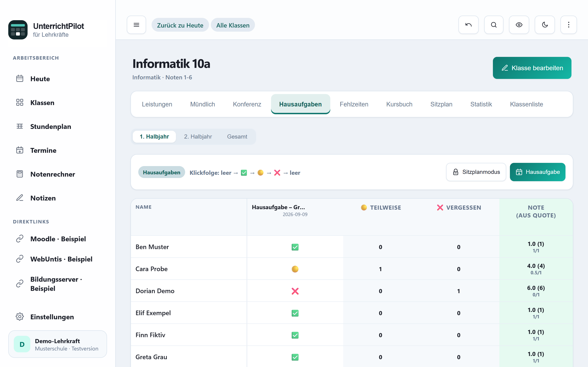Toggle Dorian Demo's red X status

coord(295,291)
